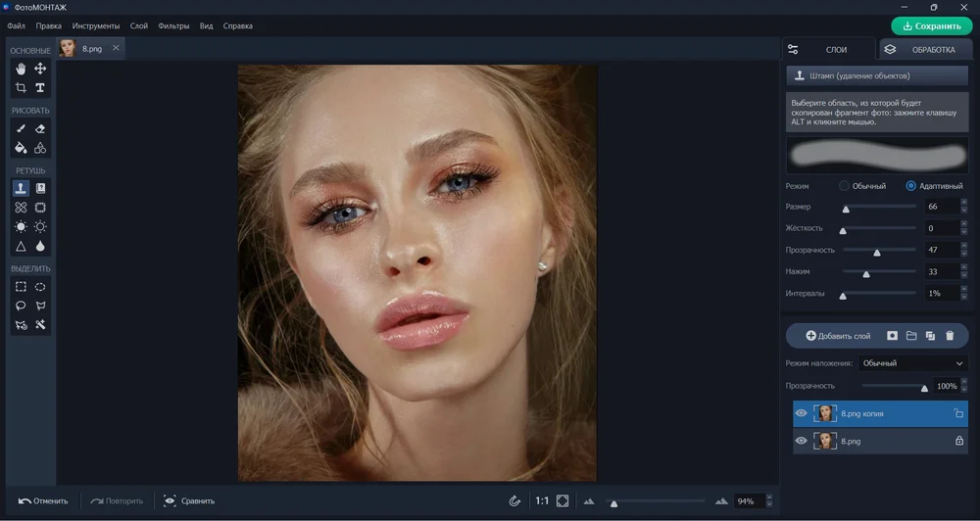Hide the '8.png копия' layer
Screen dimensions: 980x521
[x=801, y=413]
